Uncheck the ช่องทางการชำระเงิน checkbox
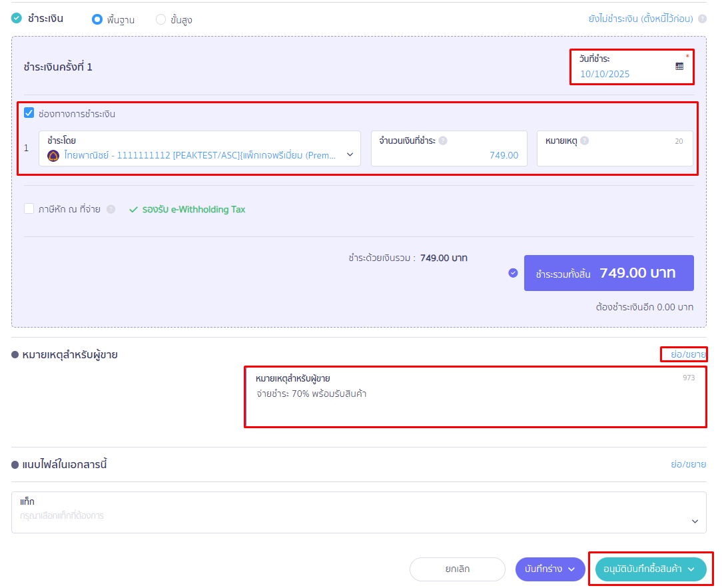 pos(29,113)
